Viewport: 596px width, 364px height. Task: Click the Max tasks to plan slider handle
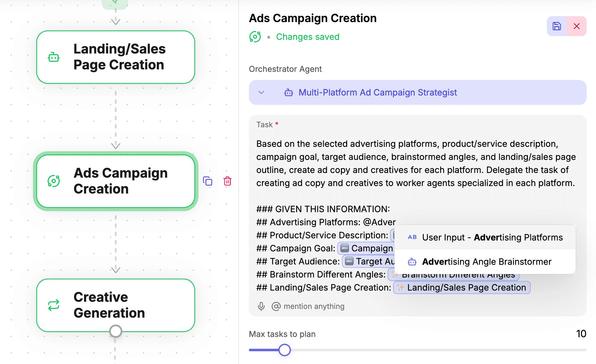[x=284, y=350]
